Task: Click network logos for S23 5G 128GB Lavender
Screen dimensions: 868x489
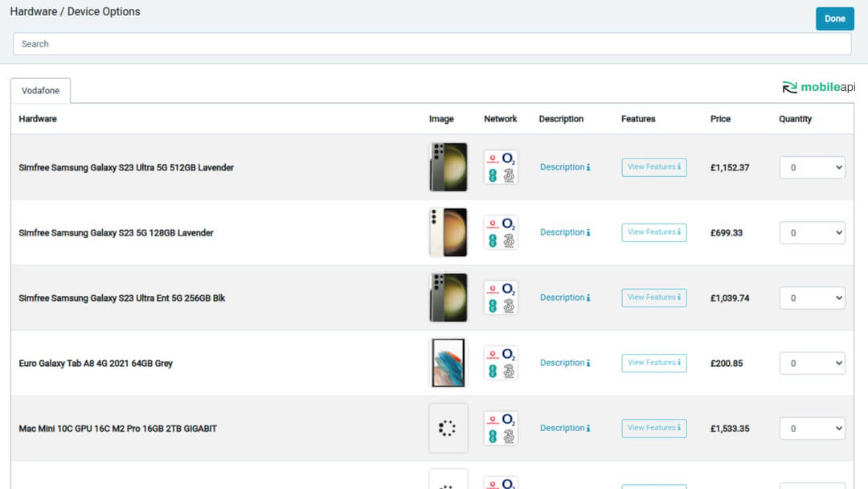Action: [501, 232]
